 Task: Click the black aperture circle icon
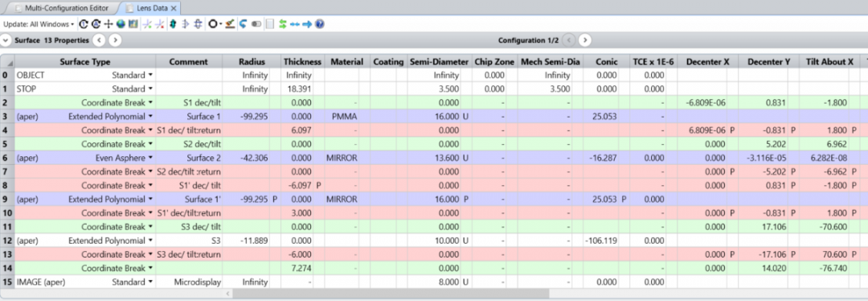212,24
